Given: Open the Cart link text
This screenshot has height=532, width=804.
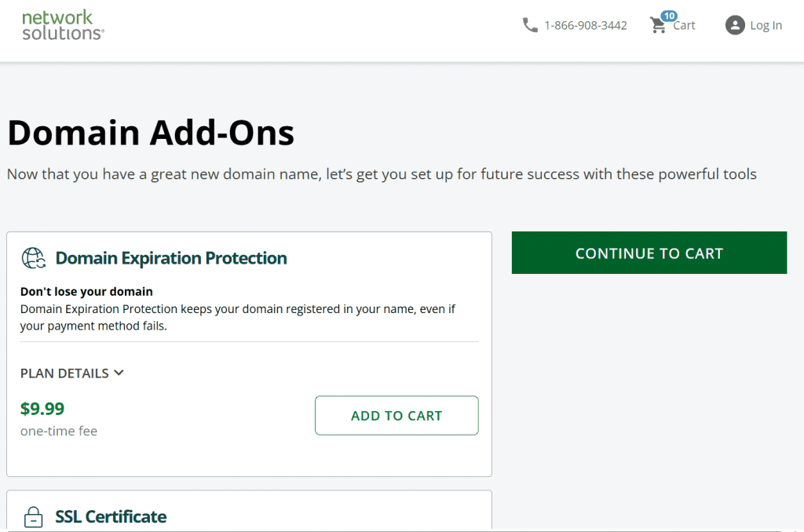Looking at the screenshot, I should 684,26.
